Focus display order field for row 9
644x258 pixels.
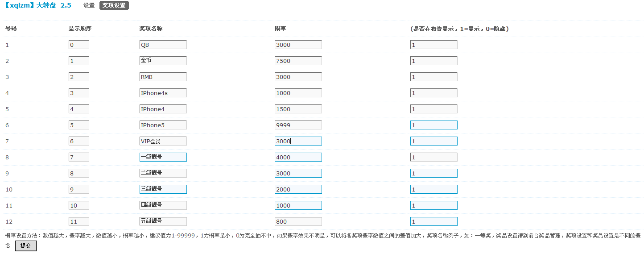(x=79, y=173)
